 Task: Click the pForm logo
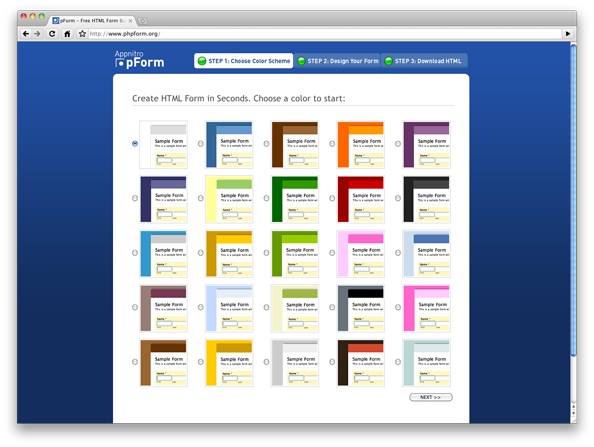(139, 59)
